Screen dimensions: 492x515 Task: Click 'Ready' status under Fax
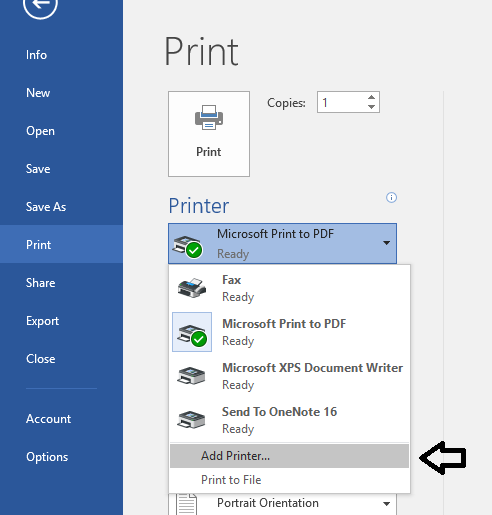pyautogui.click(x=238, y=297)
